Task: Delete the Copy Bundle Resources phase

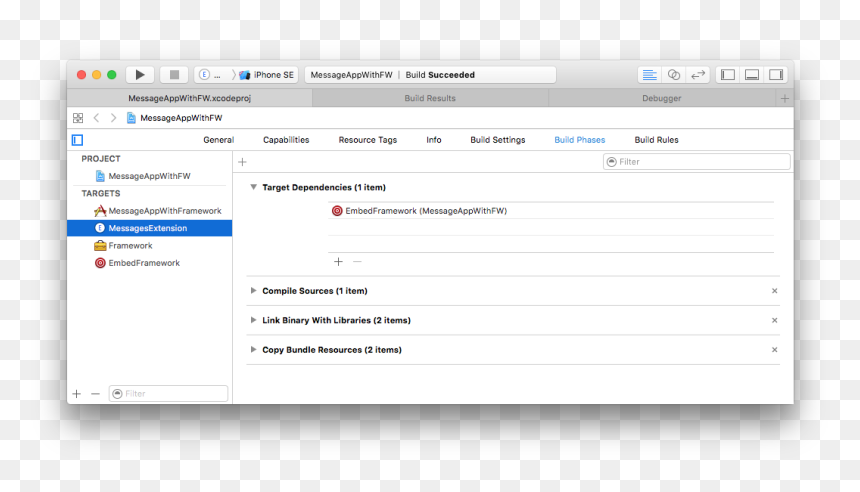Action: click(774, 349)
